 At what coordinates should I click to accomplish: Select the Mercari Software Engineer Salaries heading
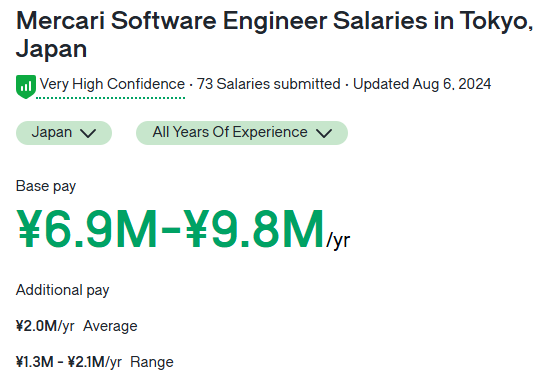click(274, 35)
